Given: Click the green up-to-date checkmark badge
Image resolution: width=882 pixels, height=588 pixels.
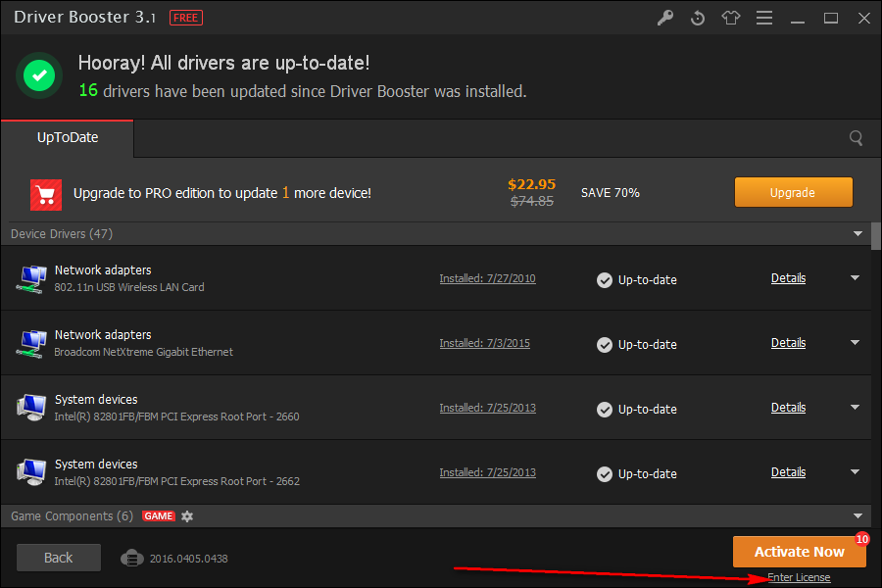Looking at the screenshot, I should (x=39, y=74).
